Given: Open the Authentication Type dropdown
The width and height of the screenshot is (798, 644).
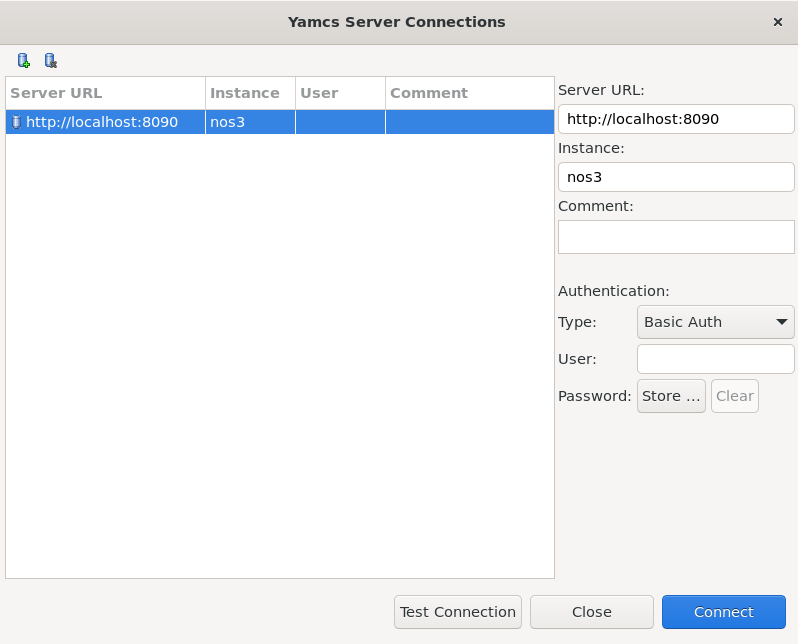Looking at the screenshot, I should point(716,322).
